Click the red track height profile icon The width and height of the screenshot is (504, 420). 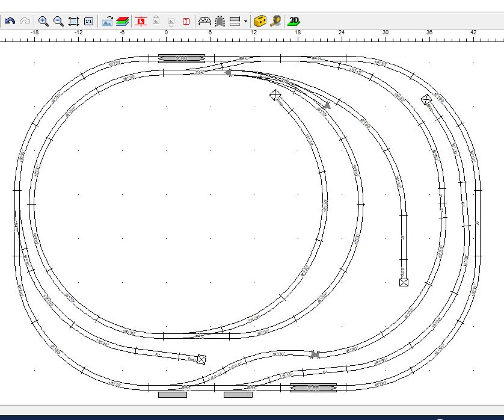(141, 21)
